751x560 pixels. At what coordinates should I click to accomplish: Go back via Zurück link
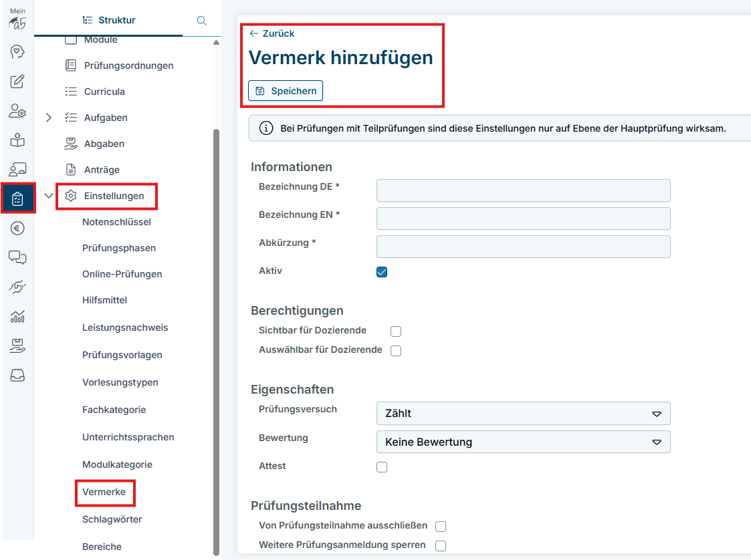point(272,33)
